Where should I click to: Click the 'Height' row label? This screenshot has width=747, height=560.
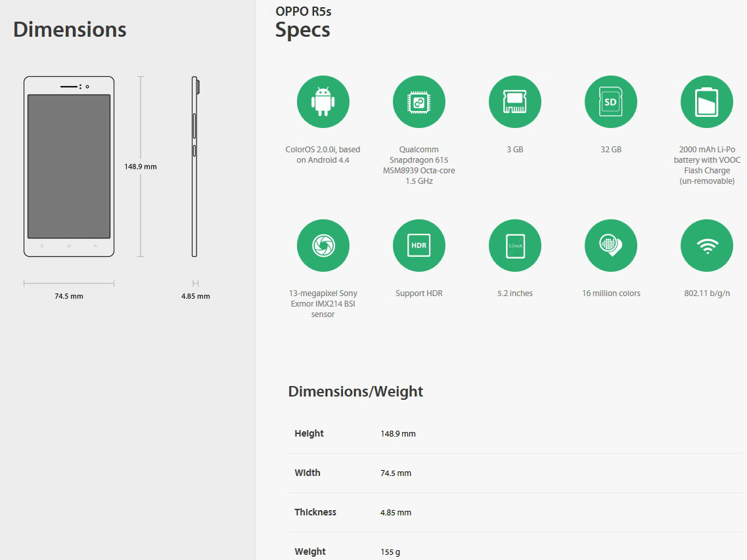pos(309,433)
